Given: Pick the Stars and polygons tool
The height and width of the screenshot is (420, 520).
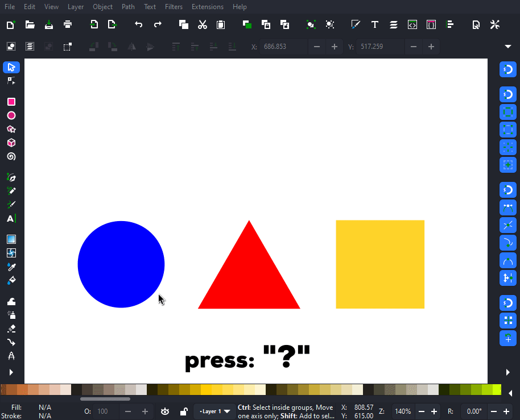Looking at the screenshot, I should [x=11, y=129].
